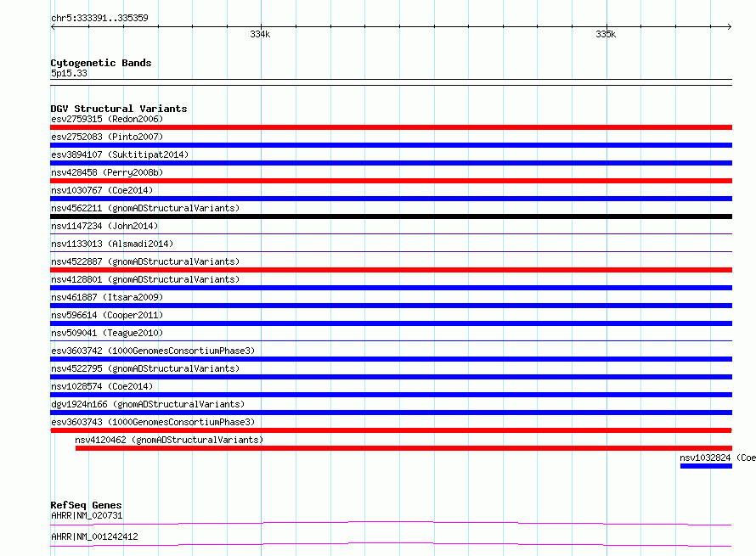Click the red bar for nsv428458
Screen dimensions: 756x556
point(391,181)
